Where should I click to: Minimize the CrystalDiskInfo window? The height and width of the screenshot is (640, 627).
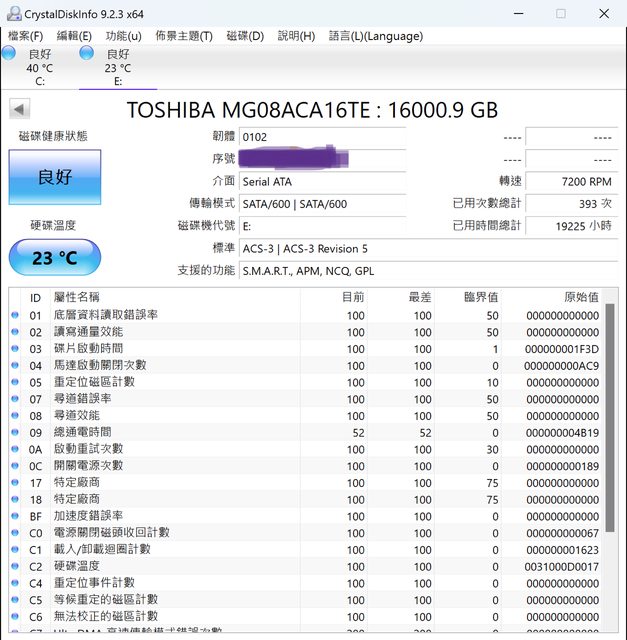pyautogui.click(x=518, y=13)
